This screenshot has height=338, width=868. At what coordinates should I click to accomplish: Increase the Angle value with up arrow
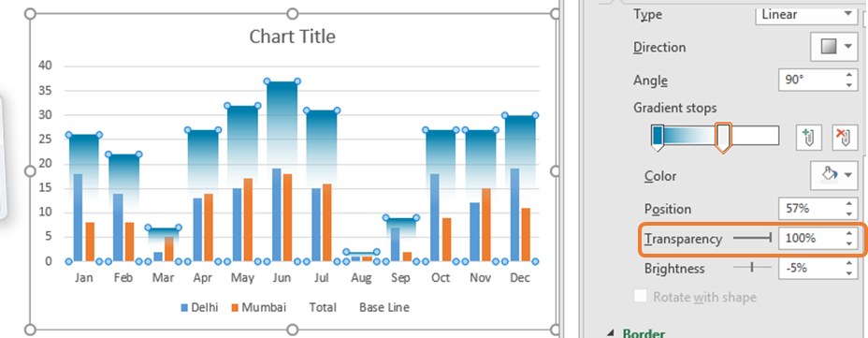tap(848, 75)
